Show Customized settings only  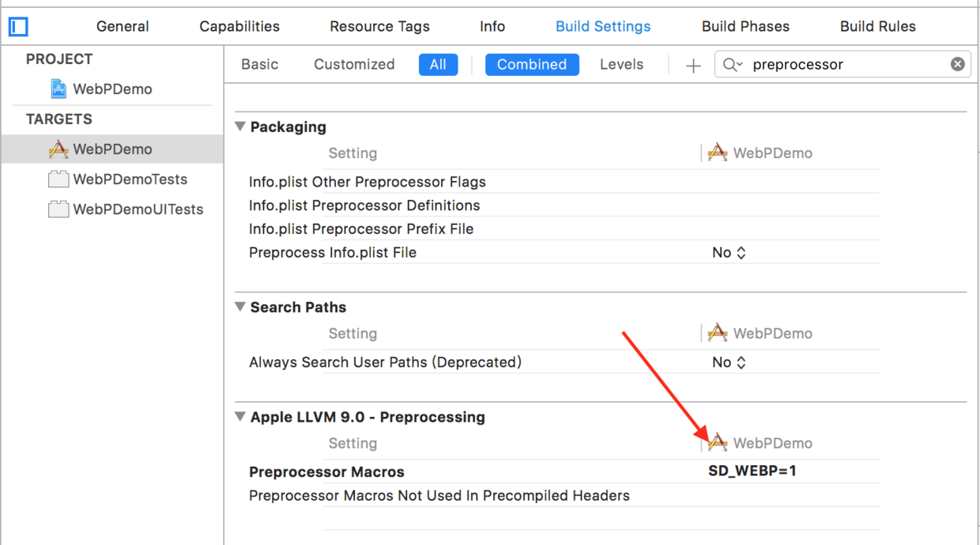coord(354,65)
